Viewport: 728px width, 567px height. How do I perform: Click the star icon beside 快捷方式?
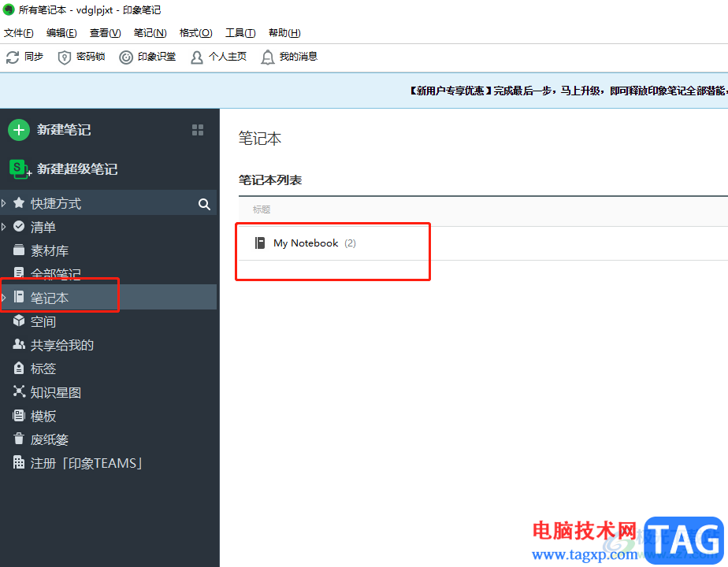click(19, 202)
